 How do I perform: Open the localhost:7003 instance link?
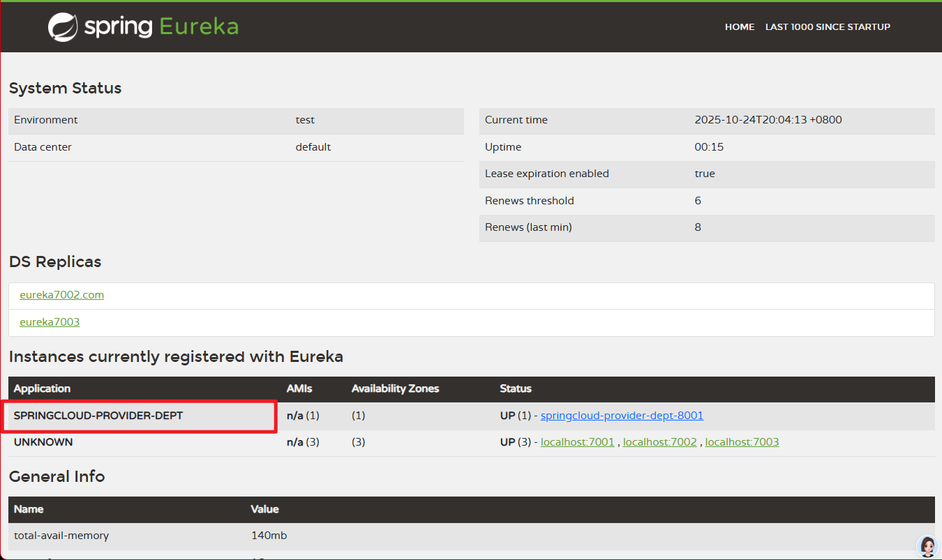pos(742,442)
